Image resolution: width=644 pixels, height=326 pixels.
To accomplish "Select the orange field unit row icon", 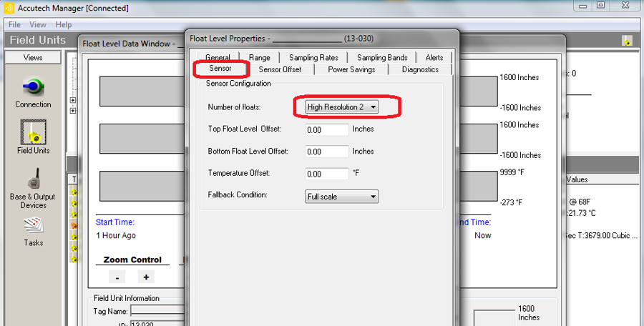I will pyautogui.click(x=74, y=225).
